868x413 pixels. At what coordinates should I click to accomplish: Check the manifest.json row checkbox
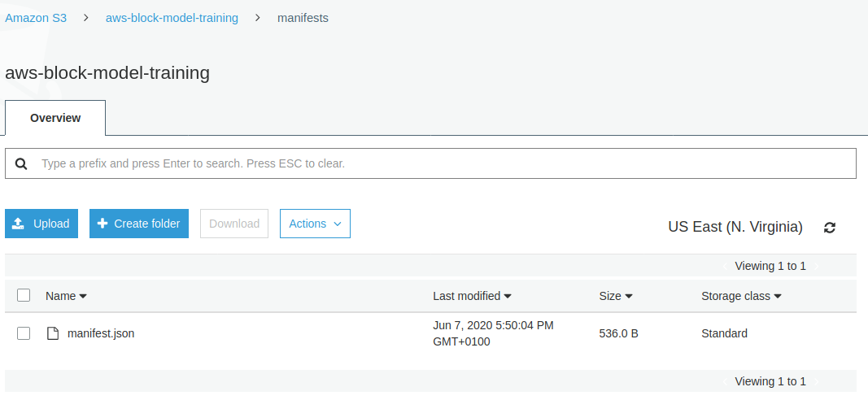(x=24, y=333)
